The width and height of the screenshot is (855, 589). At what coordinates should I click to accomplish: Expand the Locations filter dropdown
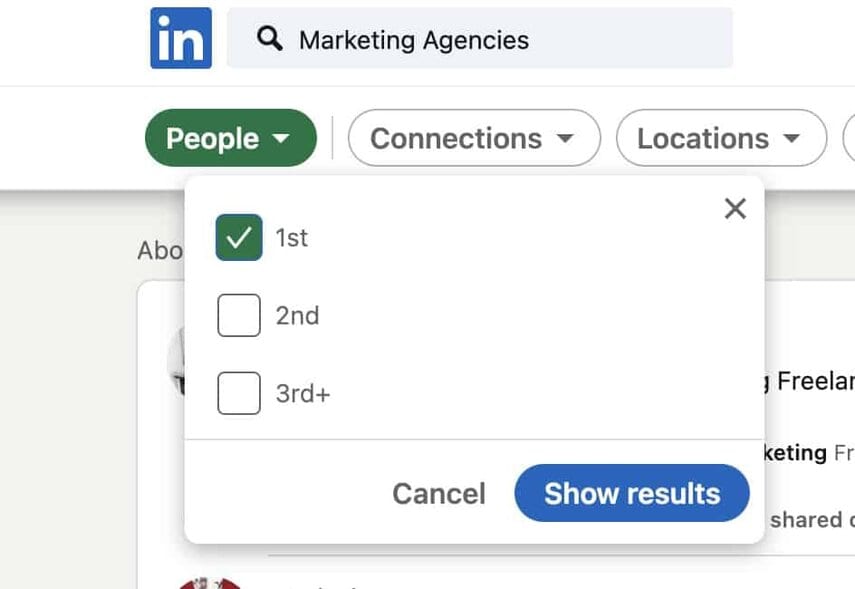(x=721, y=138)
